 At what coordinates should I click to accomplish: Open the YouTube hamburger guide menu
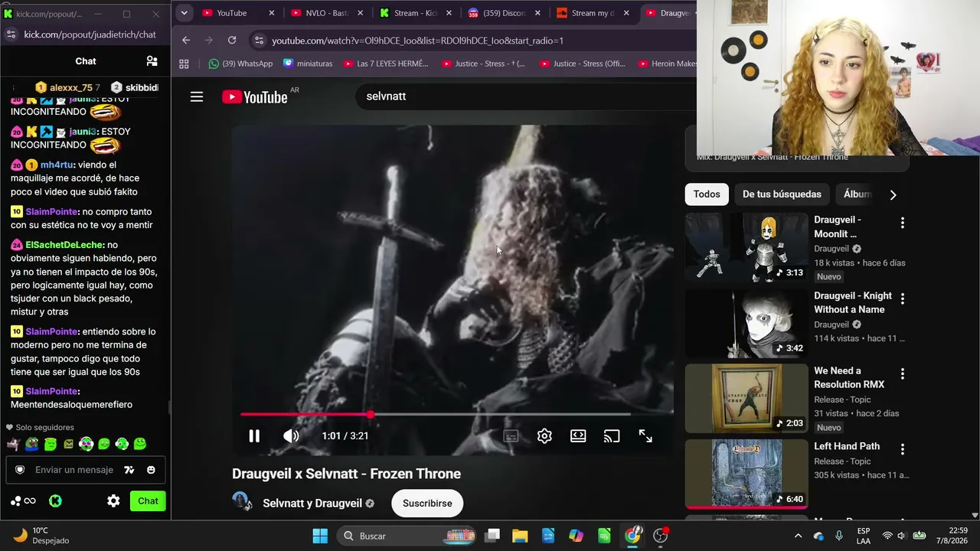(x=197, y=96)
